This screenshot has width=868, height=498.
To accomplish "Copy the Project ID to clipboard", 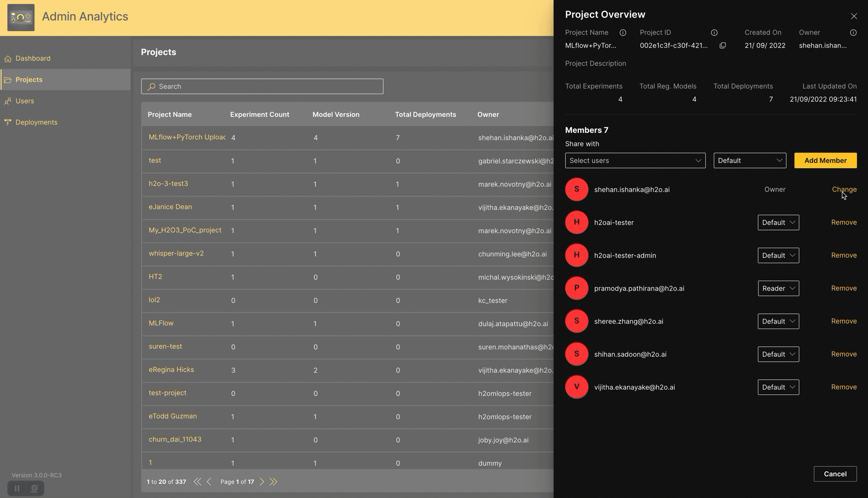I will [x=723, y=46].
